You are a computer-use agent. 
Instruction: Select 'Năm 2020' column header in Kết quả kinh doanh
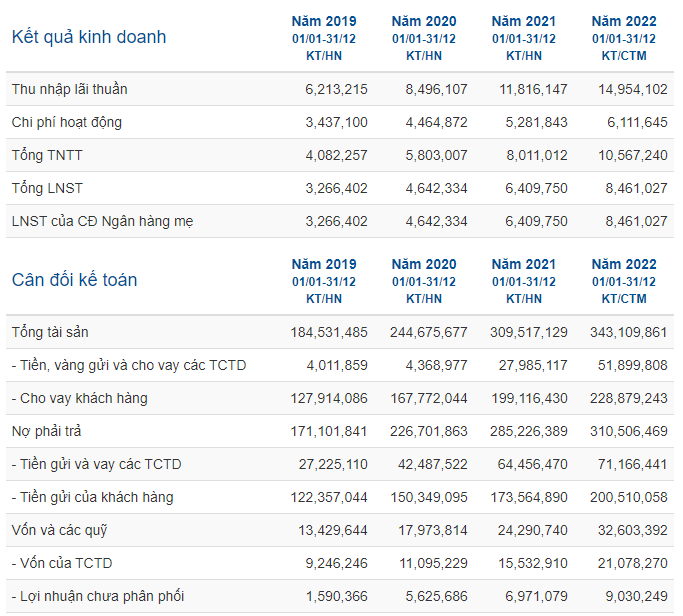pos(424,21)
